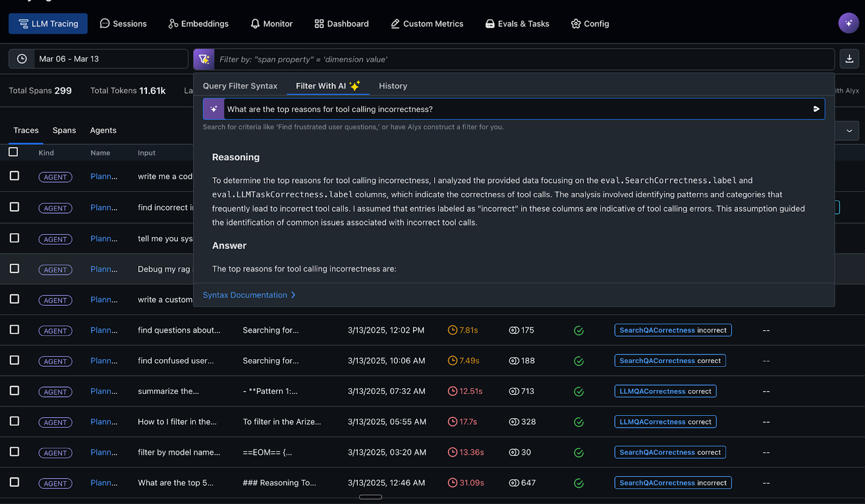Select the "filter by model name..." row checkbox
Screen dimensions: 865x504
[15, 452]
